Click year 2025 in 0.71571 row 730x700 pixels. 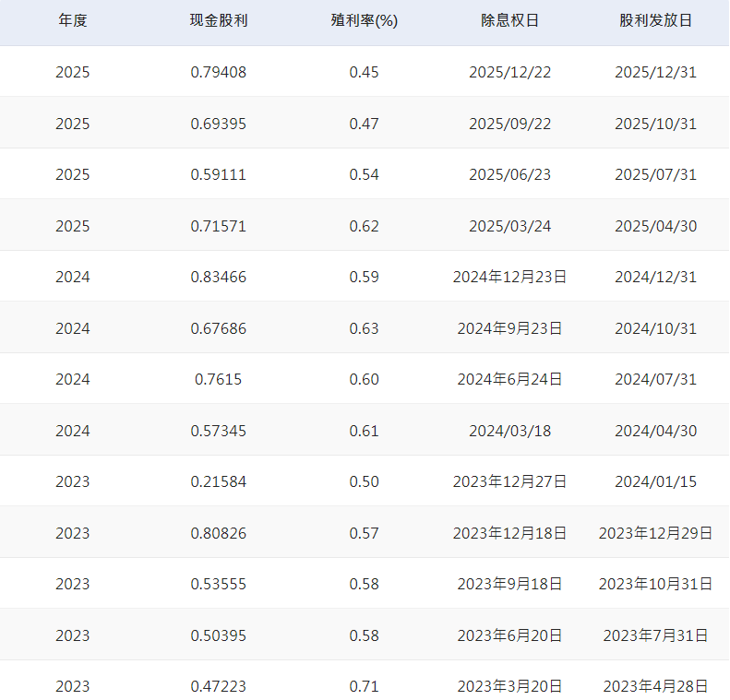pos(73,226)
